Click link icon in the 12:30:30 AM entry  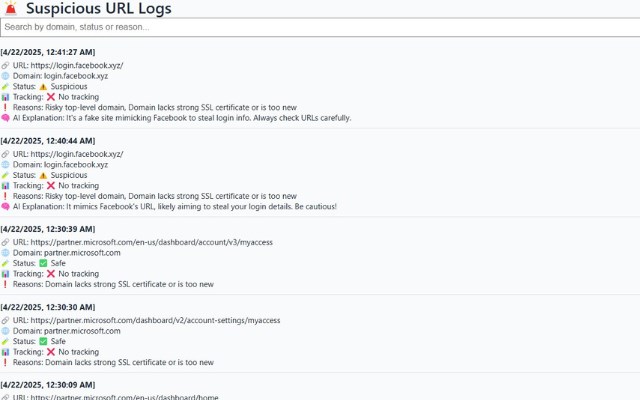[5, 320]
